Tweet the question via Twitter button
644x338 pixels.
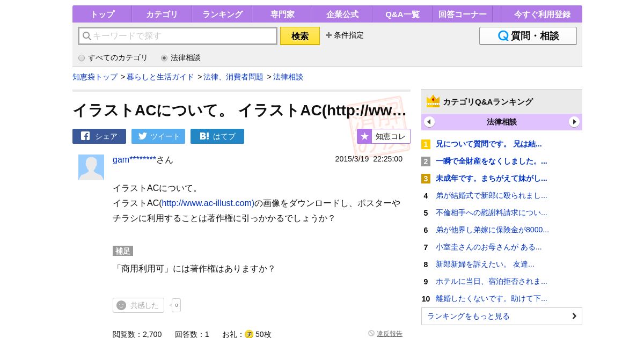pyautogui.click(x=158, y=136)
